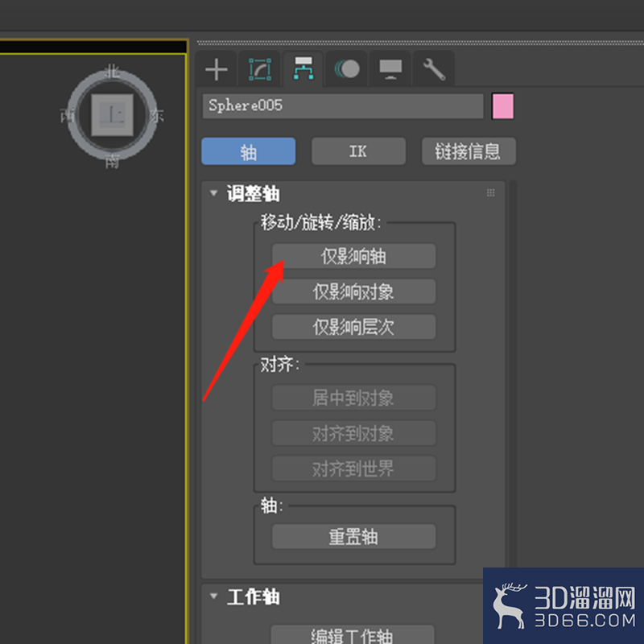This screenshot has height=644, width=644.
Task: Open the Modify panel tab
Action: click(x=259, y=69)
